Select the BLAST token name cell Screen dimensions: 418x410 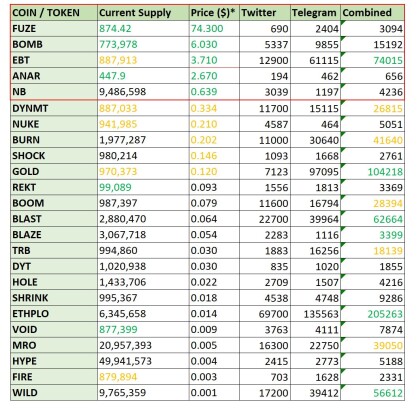click(x=54, y=219)
